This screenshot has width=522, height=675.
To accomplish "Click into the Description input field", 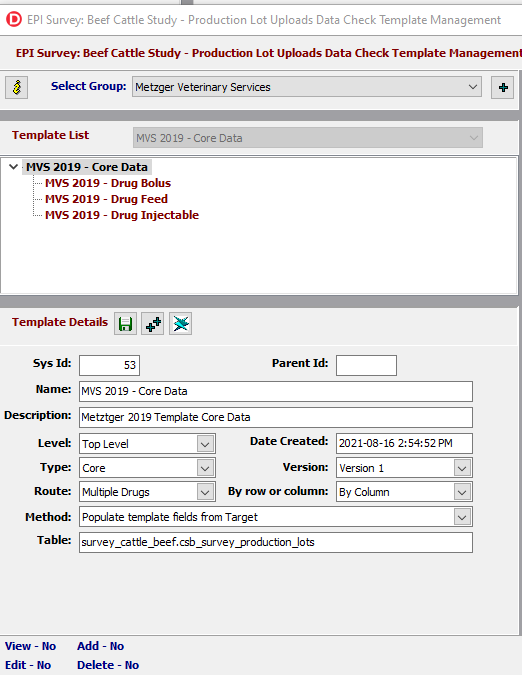I will click(x=276, y=417).
